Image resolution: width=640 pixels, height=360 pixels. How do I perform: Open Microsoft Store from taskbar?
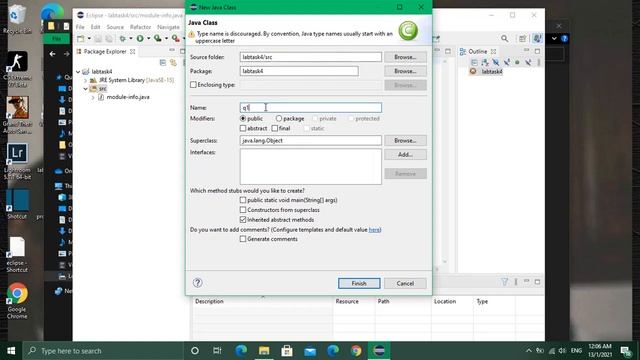[287, 351]
